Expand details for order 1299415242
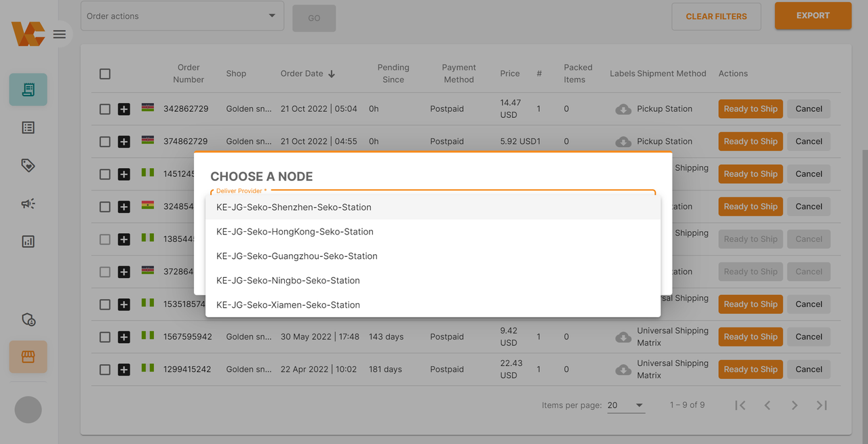Screen dimensions: 868x444 point(124,369)
